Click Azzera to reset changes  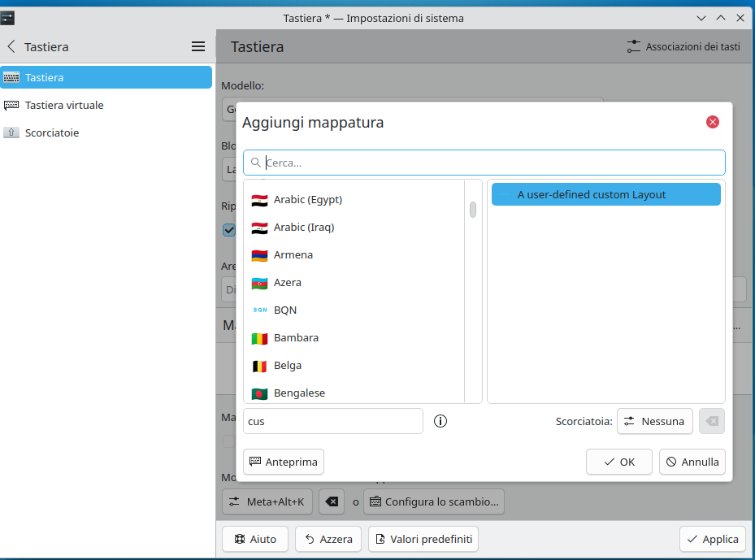[x=328, y=539]
